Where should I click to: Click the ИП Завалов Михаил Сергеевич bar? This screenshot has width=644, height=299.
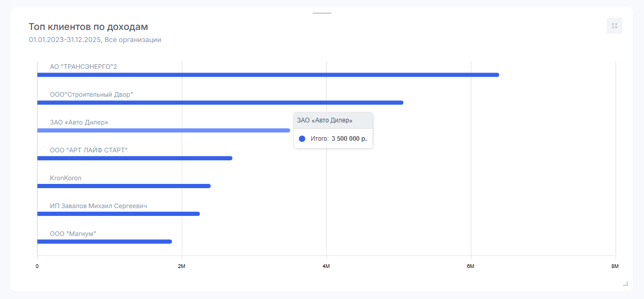118,214
